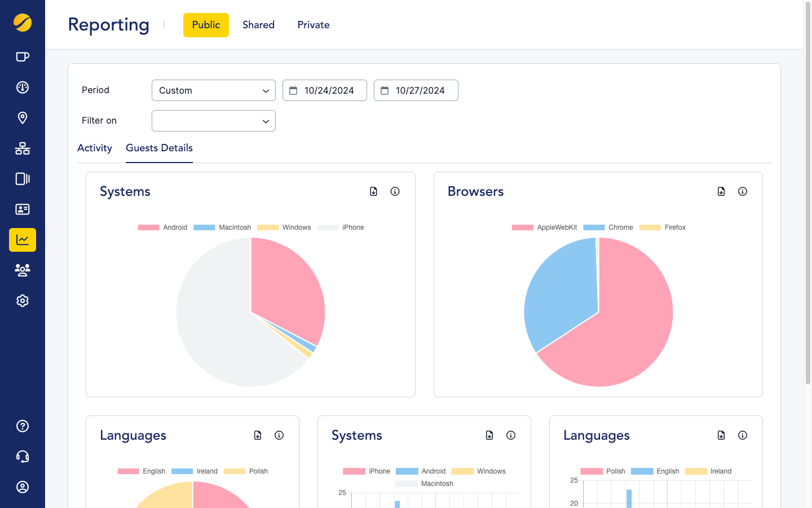The height and width of the screenshot is (508, 812).
Task: Open the ID card sidebar icon
Action: (x=23, y=209)
